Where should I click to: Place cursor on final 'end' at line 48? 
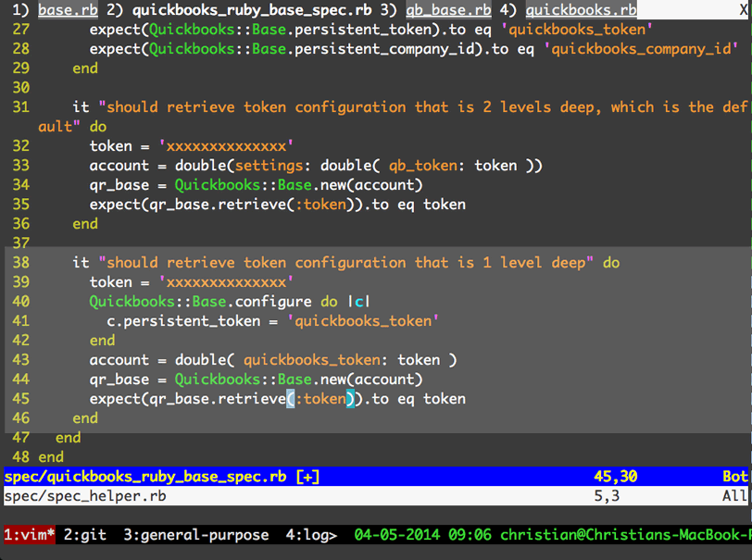pyautogui.click(x=51, y=456)
